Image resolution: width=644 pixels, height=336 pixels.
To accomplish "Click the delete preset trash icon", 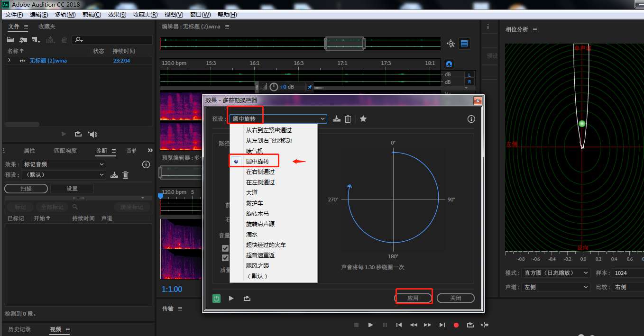I will click(349, 118).
